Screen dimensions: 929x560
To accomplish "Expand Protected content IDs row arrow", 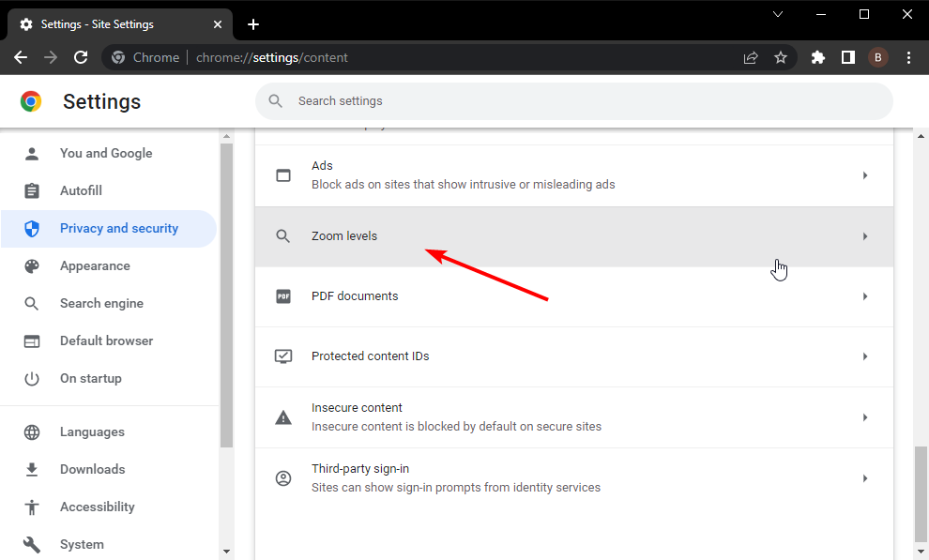I will click(865, 357).
